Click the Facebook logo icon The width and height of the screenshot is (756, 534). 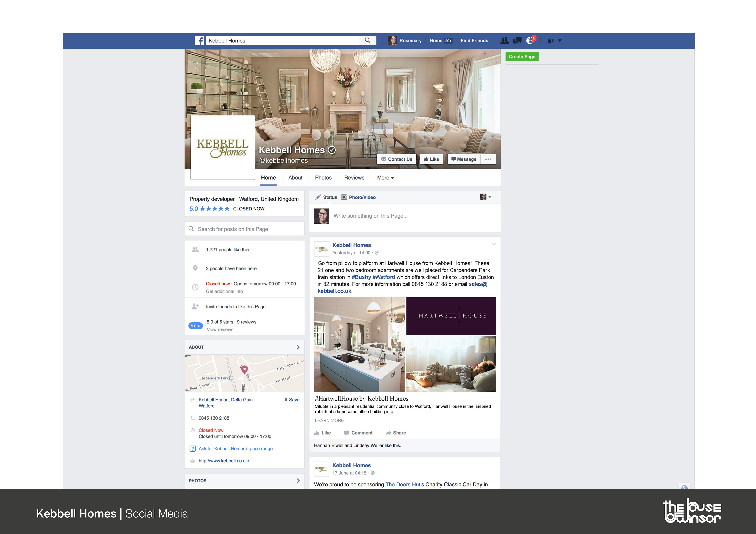tap(199, 41)
